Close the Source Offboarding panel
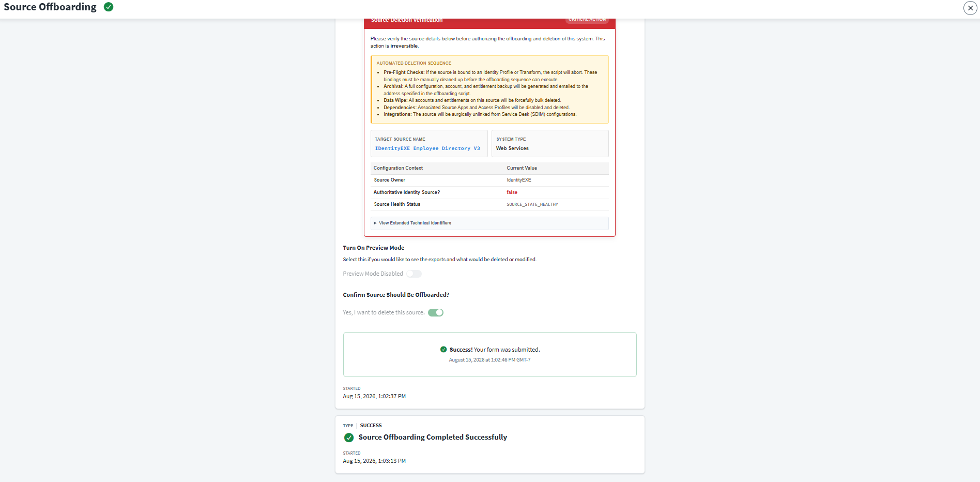The width and height of the screenshot is (980, 482). pos(970,8)
